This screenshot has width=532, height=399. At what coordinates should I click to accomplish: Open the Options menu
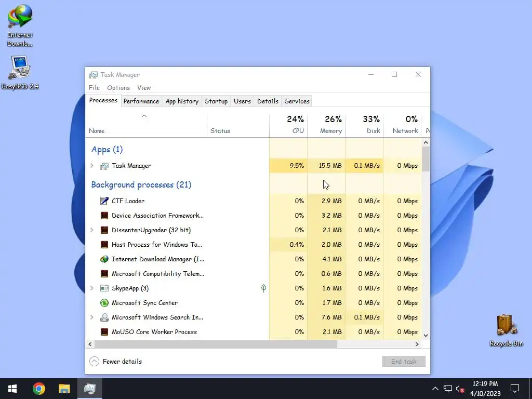click(x=118, y=87)
